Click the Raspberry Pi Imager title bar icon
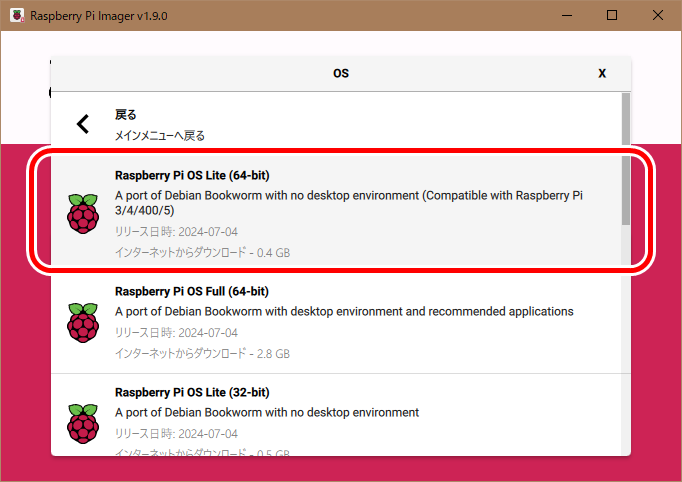 pyautogui.click(x=16, y=16)
